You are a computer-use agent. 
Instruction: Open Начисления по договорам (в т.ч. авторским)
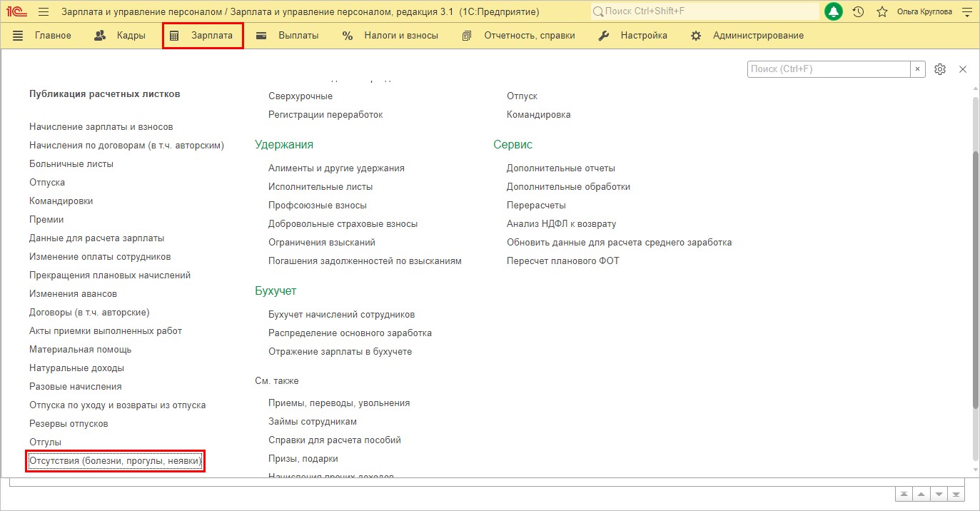(x=127, y=145)
